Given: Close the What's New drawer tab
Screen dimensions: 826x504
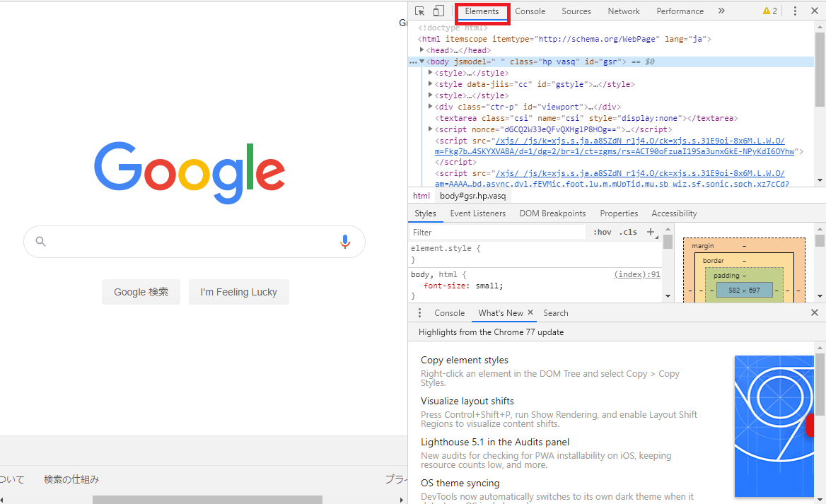Looking at the screenshot, I should pos(530,313).
